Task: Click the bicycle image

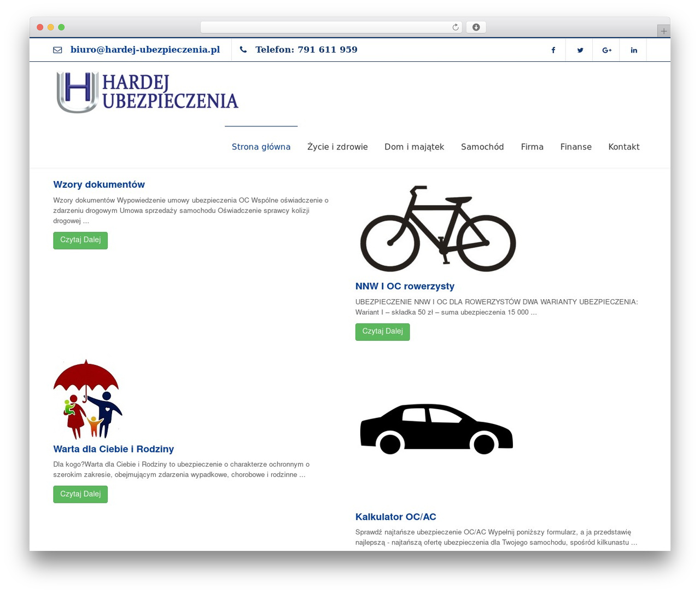Action: [x=437, y=229]
